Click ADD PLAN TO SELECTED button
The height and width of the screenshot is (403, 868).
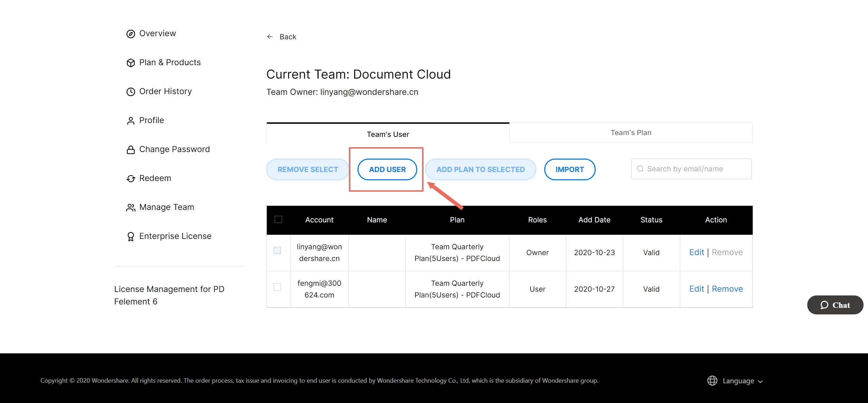[x=479, y=169]
